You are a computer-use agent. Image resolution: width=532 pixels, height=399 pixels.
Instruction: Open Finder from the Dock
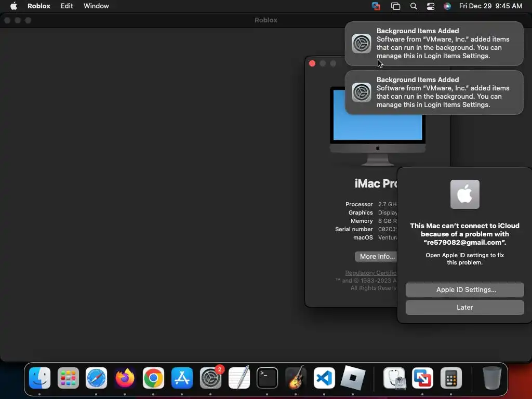coord(39,378)
